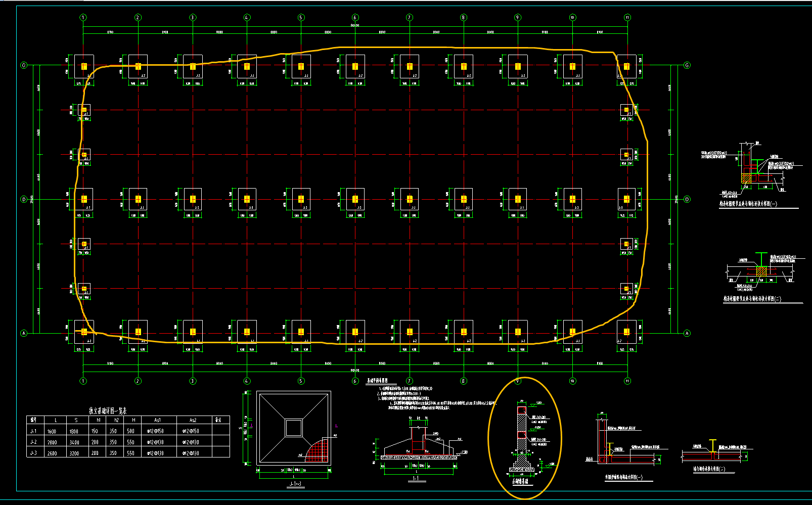Click overall dimension text above the plan
This screenshot has width=812, height=505.
(355, 25)
